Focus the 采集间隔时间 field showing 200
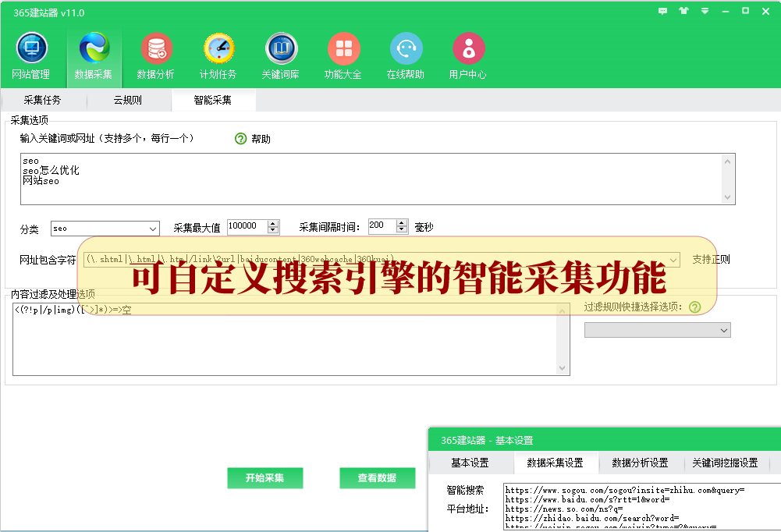Viewport: 781px width, 532px height. tap(382, 226)
